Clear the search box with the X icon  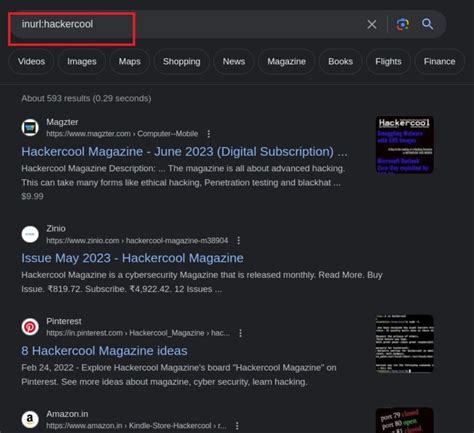[x=372, y=24]
